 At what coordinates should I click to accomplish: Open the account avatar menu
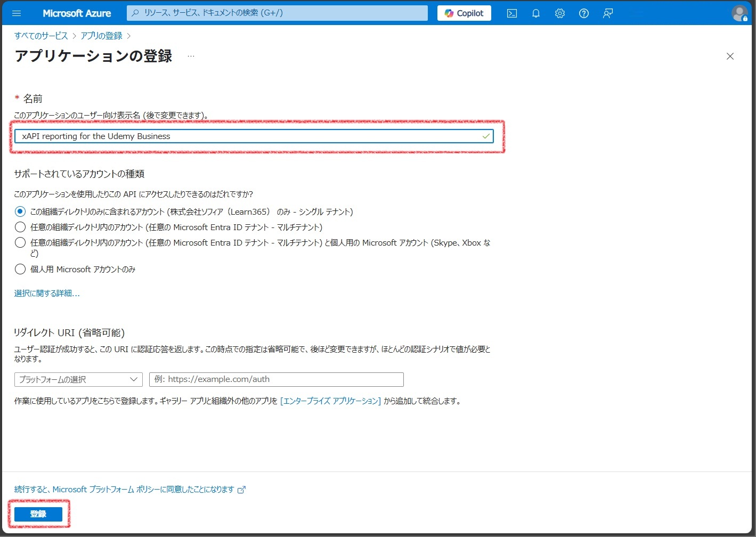pos(739,13)
